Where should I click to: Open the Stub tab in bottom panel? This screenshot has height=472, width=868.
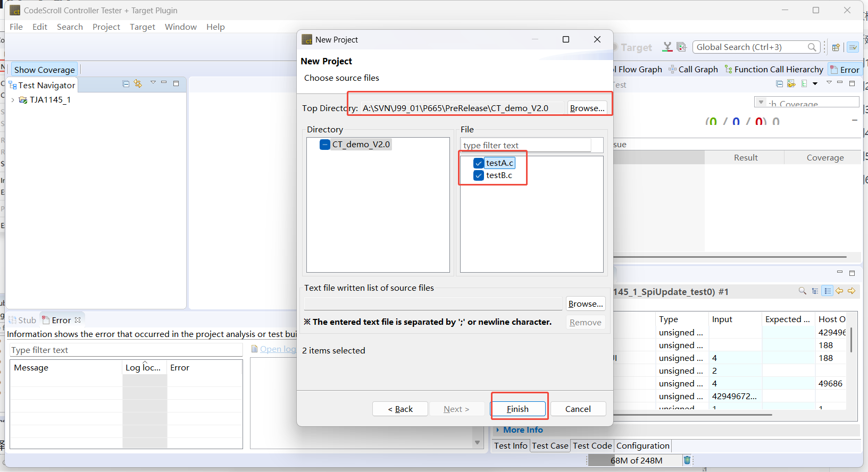(x=22, y=320)
